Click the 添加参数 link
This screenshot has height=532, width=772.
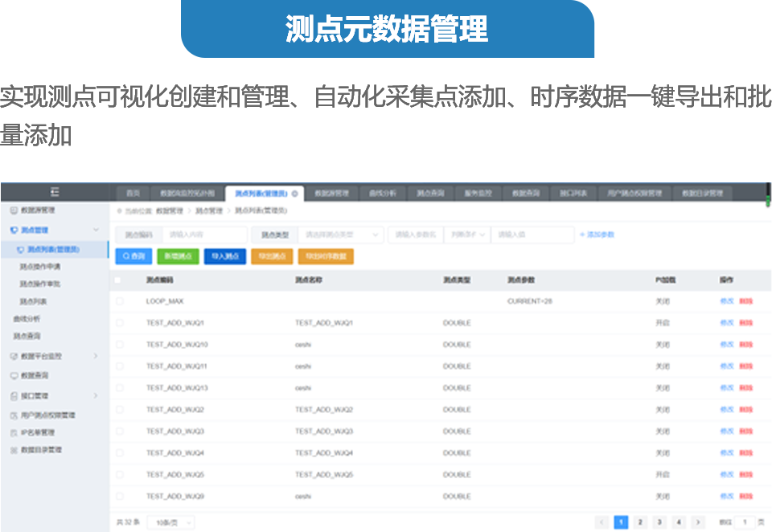tap(597, 235)
